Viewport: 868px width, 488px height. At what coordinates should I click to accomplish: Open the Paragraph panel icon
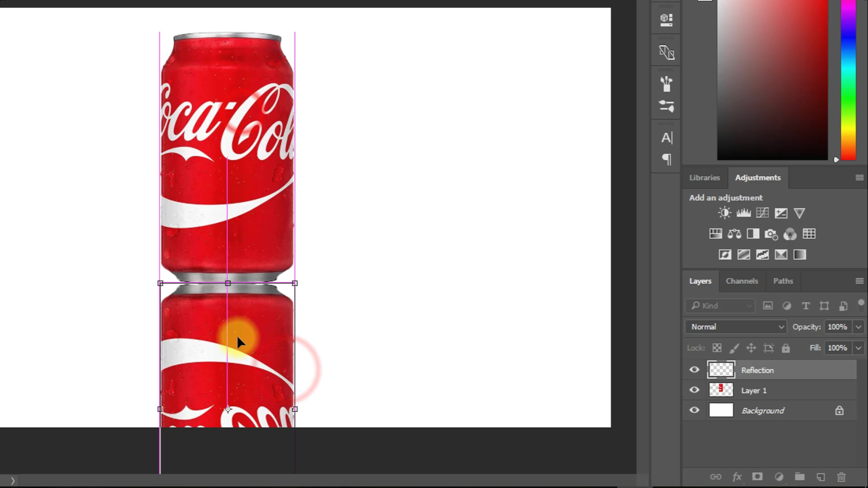(x=667, y=160)
